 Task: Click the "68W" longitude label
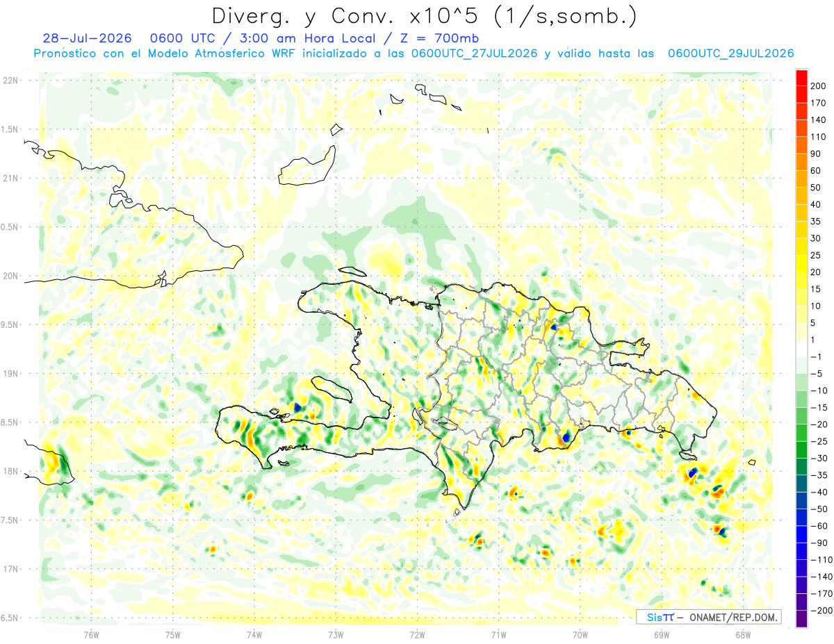click(x=743, y=634)
